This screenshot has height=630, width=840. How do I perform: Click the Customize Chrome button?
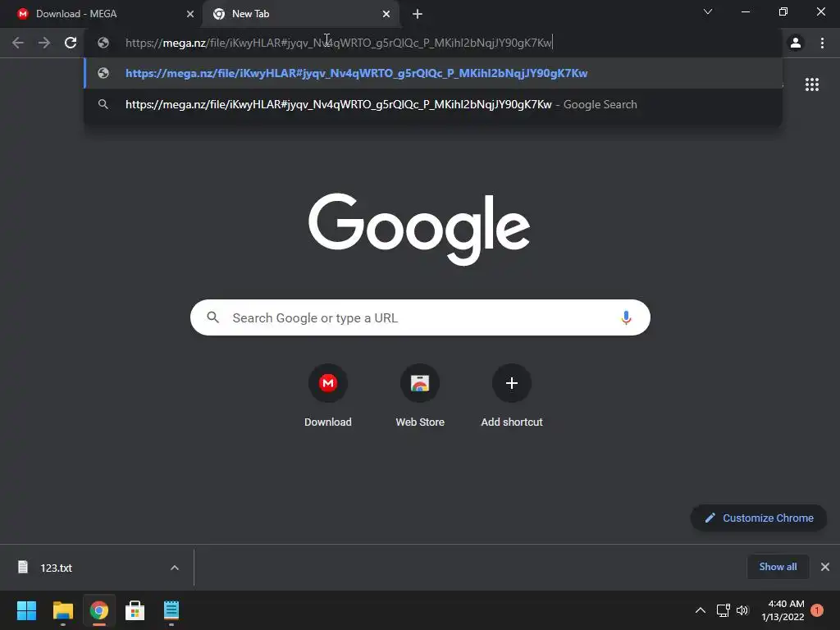tap(759, 518)
